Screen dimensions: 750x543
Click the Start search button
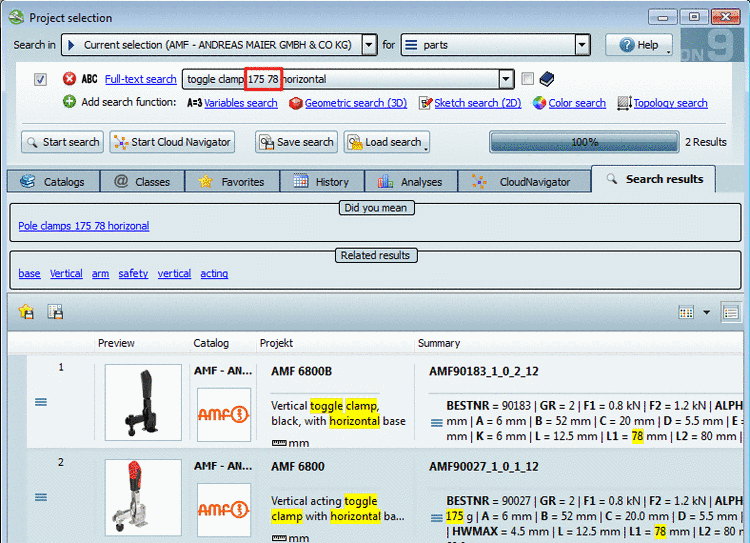[62, 142]
